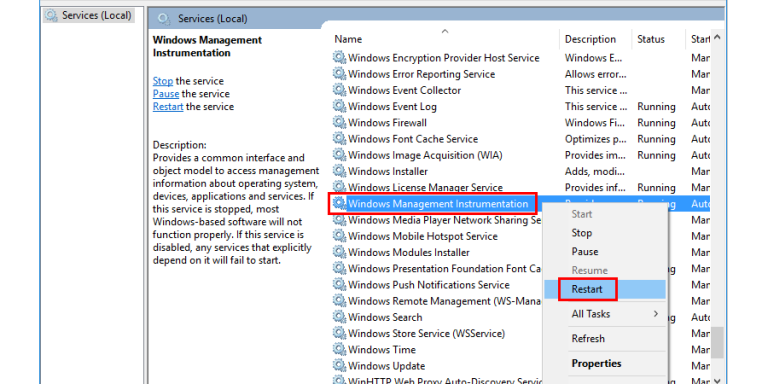Click scrollbar down arrow of services list

[x=717, y=380]
